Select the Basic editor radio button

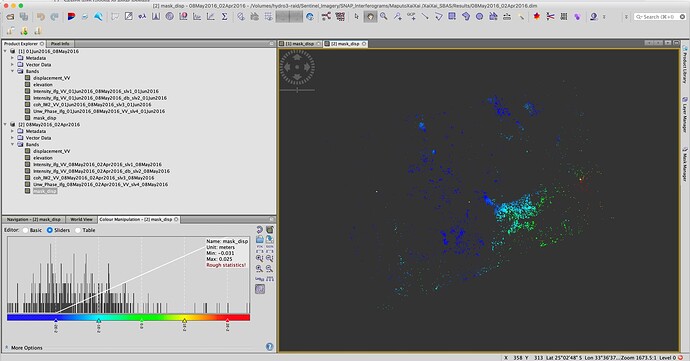[x=26, y=230]
